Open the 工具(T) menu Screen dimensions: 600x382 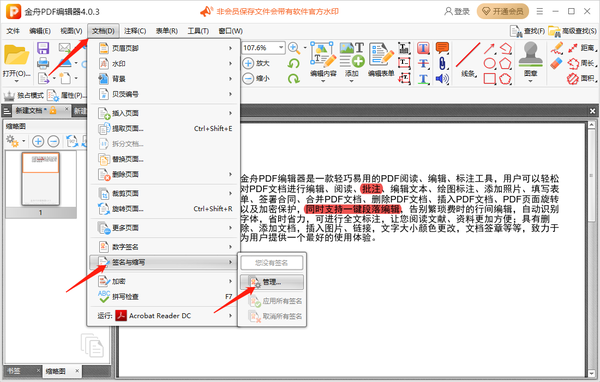point(198,31)
